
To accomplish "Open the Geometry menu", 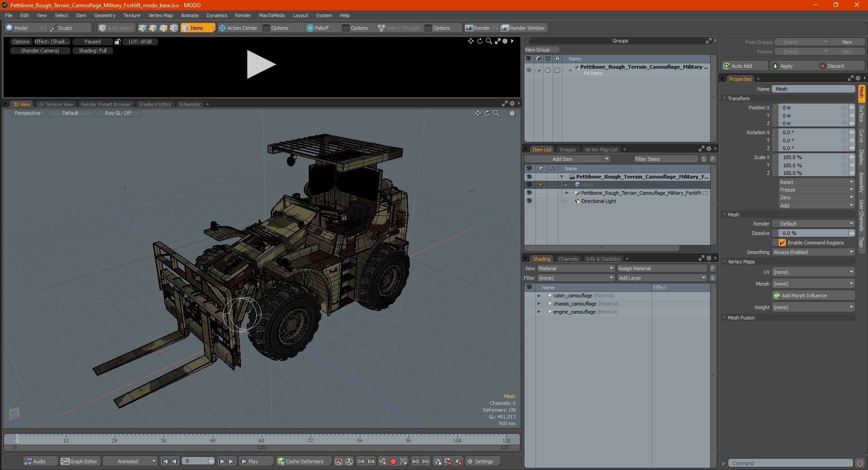I will click(104, 15).
